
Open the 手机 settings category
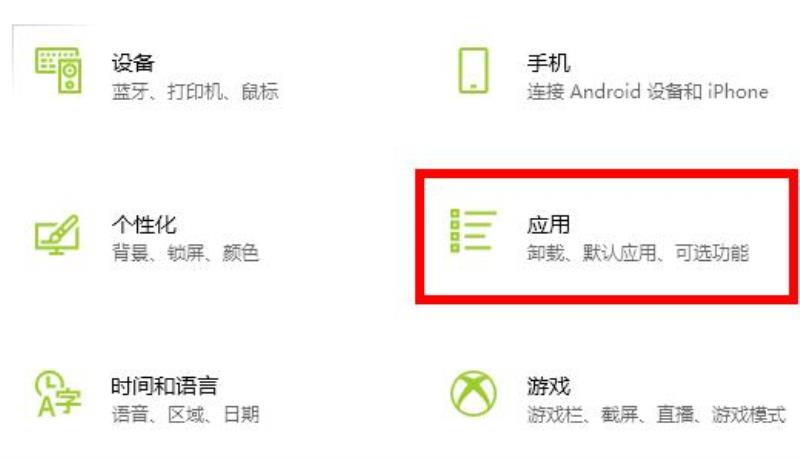tap(548, 63)
